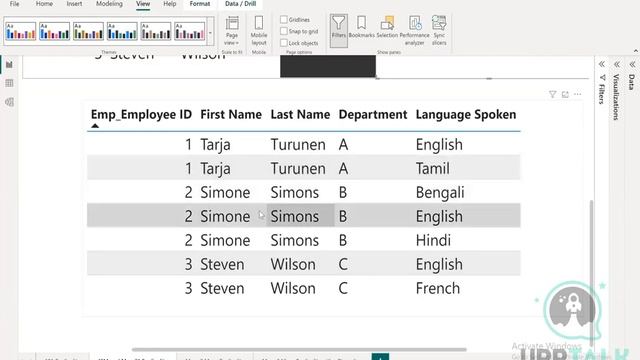Activate Focus mode on the table visual
640x360 pixels.
[x=565, y=94]
